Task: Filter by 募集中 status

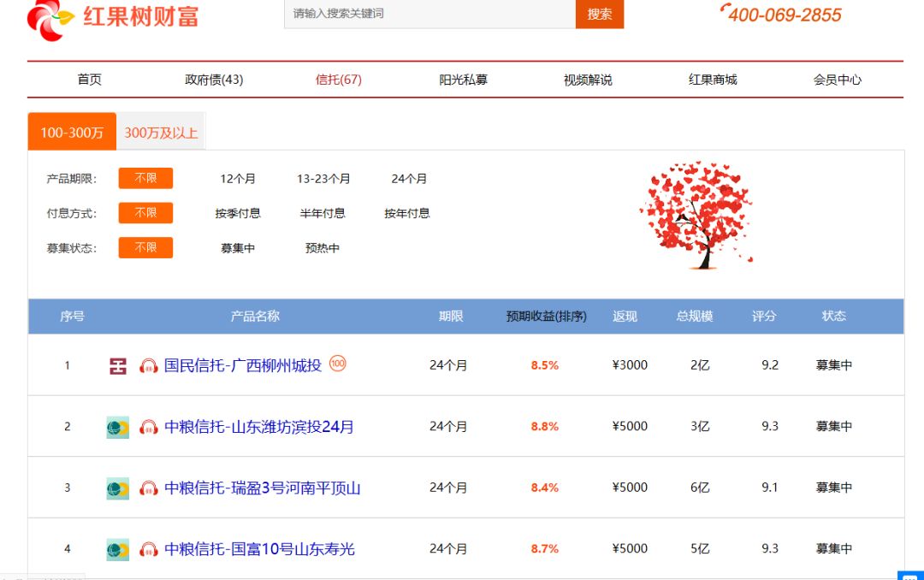Action: pos(237,247)
